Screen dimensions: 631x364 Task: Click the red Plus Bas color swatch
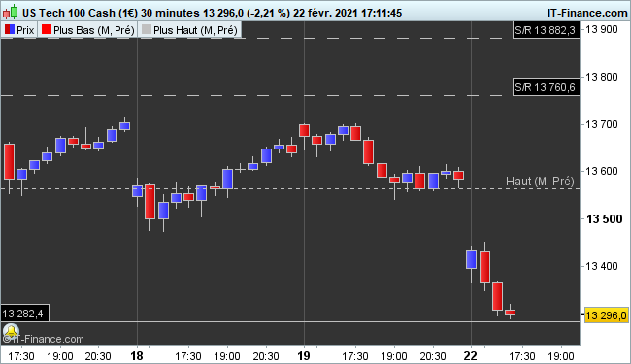point(47,30)
